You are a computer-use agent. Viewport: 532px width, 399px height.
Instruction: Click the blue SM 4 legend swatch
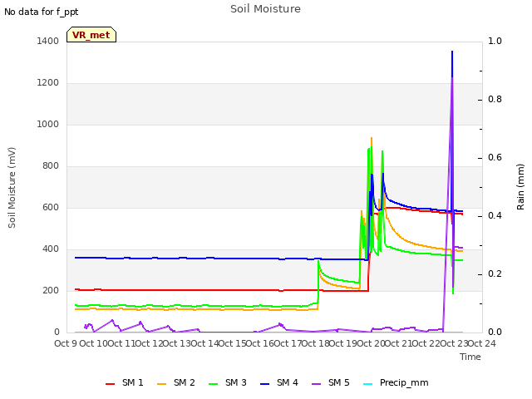pyautogui.click(x=265, y=384)
